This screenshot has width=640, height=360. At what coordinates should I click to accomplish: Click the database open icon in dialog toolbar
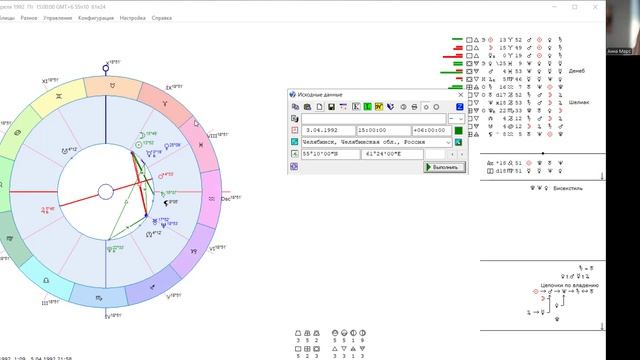(x=307, y=107)
